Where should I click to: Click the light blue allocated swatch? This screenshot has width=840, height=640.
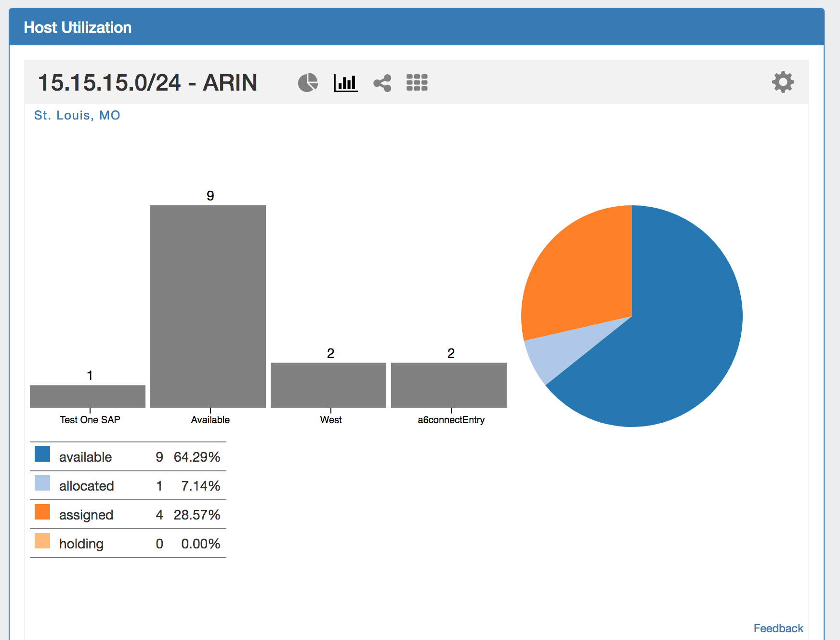pos(42,483)
